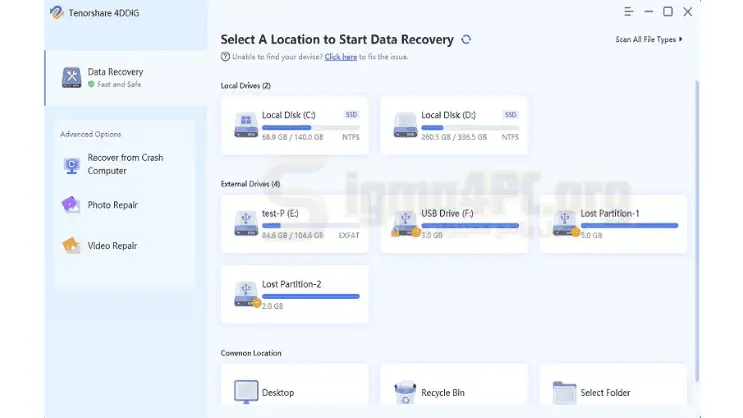Image resolution: width=743 pixels, height=418 pixels.
Task: Select the Lost Partition-1 card
Action: 613,224
